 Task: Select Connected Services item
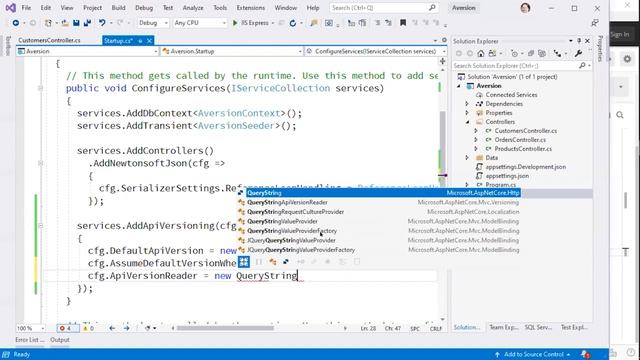(511, 95)
